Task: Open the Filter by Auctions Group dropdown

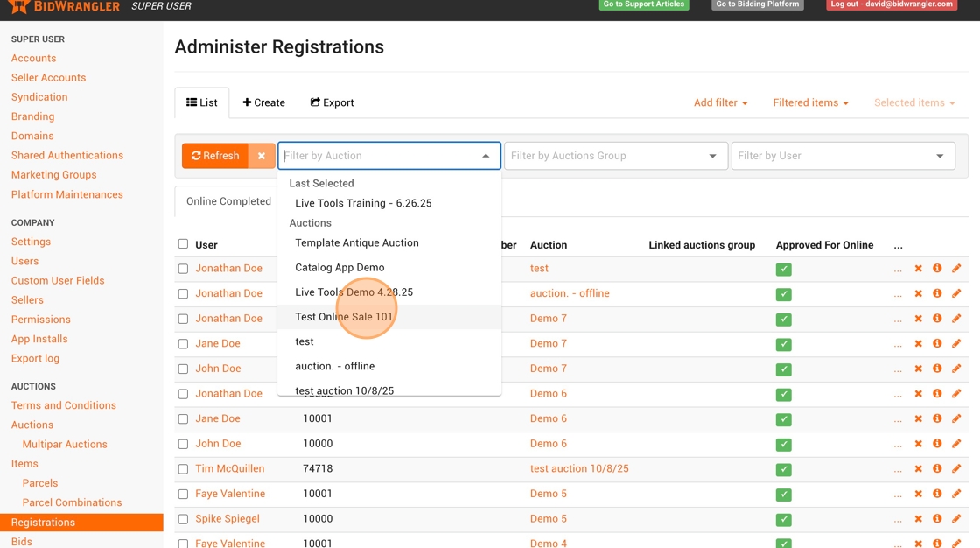Action: (615, 156)
